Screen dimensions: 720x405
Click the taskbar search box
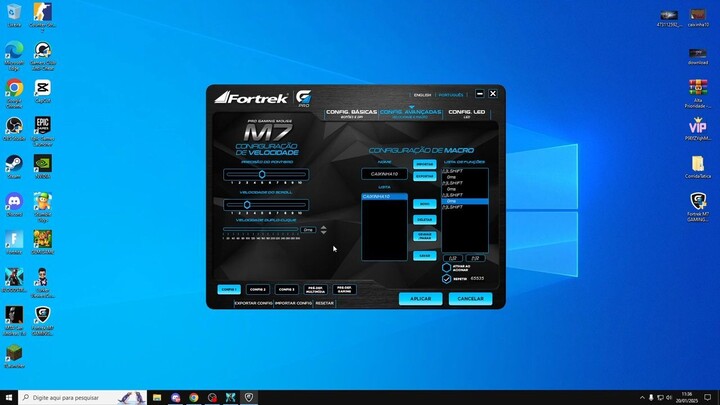pyautogui.click(x=83, y=398)
